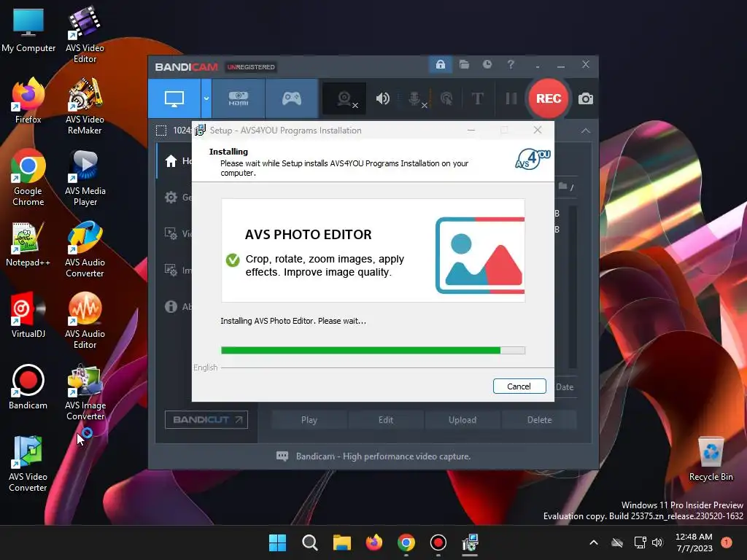Open VirtualDJ desktop shortcut
Image resolution: width=747 pixels, height=560 pixels.
(28, 316)
